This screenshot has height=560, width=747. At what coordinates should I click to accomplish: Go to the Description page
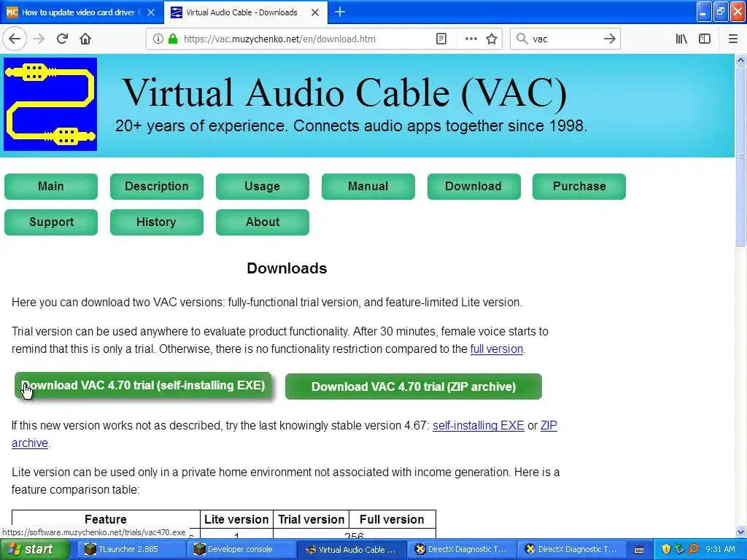point(157,186)
